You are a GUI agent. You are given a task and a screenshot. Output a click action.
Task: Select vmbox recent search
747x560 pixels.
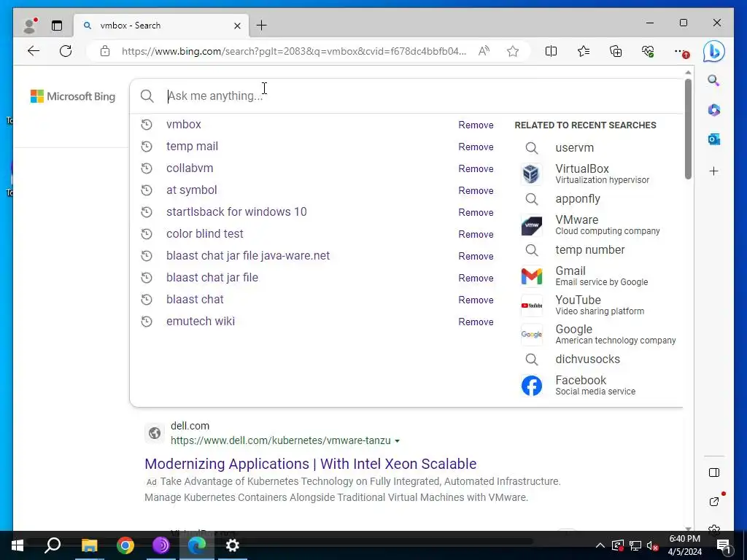[x=183, y=124]
